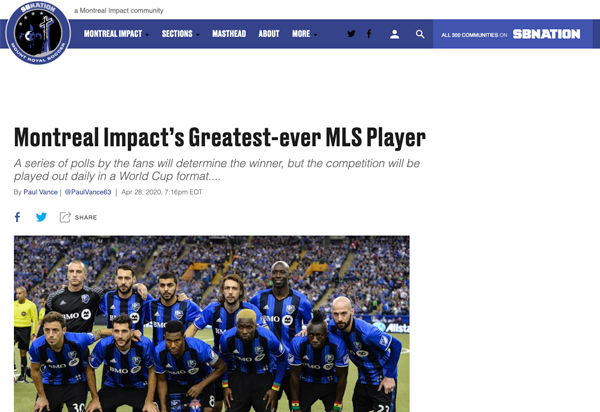Image resolution: width=600 pixels, height=412 pixels.
Task: Expand the Montreal Impact dropdown menu
Action: tap(116, 34)
